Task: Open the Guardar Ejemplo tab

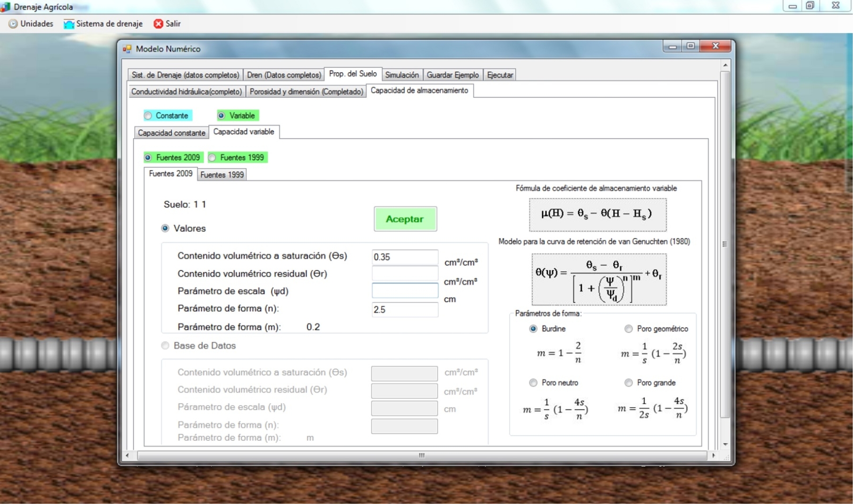Action: coord(452,75)
